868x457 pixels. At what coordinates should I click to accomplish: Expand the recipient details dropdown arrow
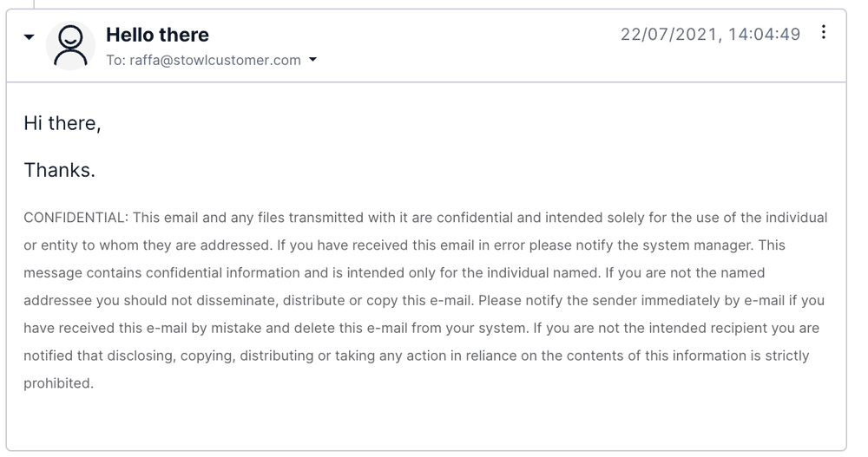tap(313, 61)
